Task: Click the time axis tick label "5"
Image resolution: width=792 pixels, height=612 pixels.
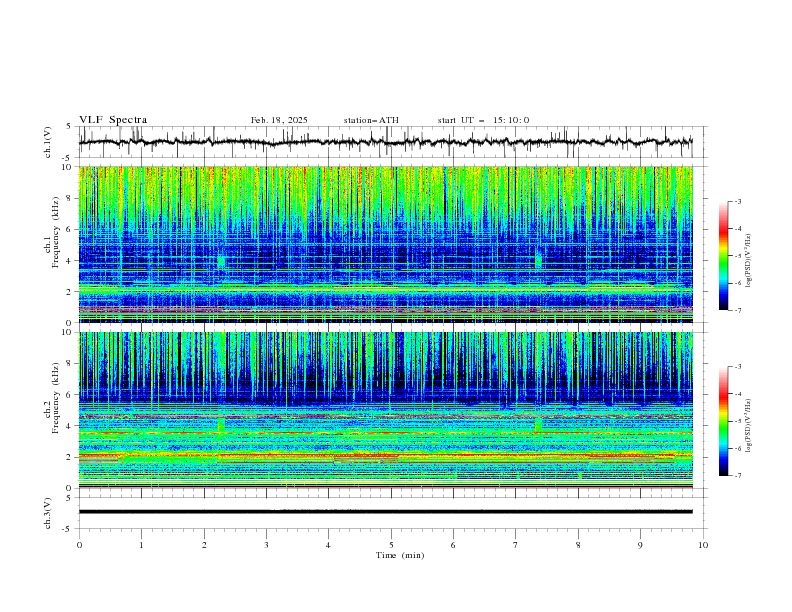Action: tap(391, 545)
